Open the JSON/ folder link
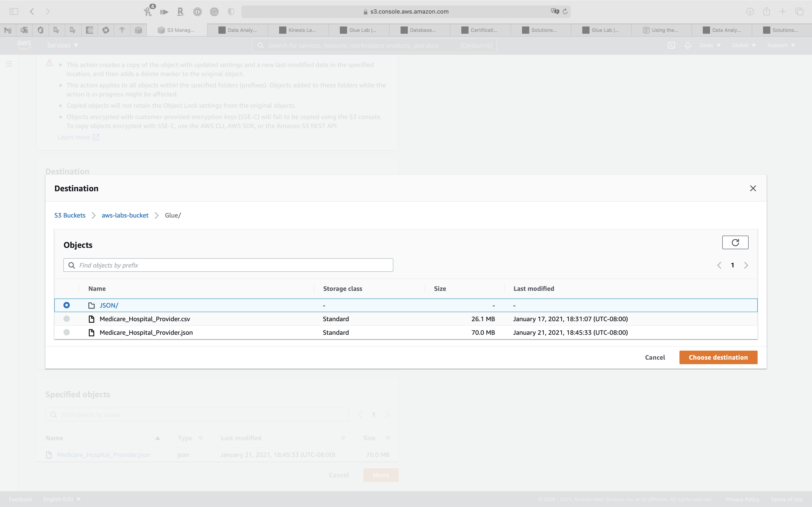812x507 pixels. coord(109,306)
